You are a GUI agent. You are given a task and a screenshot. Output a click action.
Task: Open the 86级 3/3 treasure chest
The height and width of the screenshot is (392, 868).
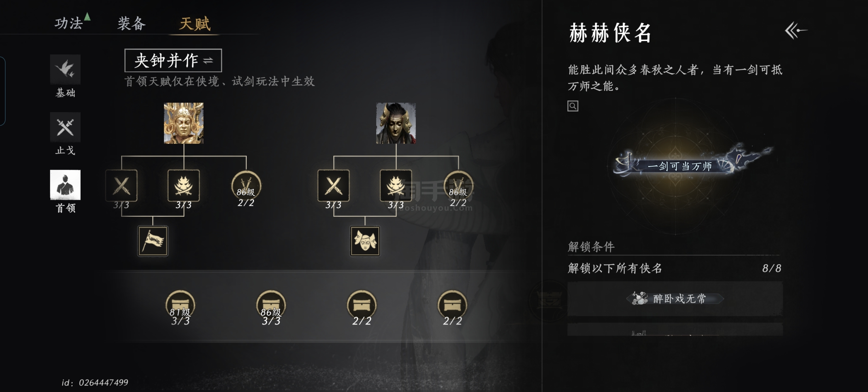pos(271,305)
